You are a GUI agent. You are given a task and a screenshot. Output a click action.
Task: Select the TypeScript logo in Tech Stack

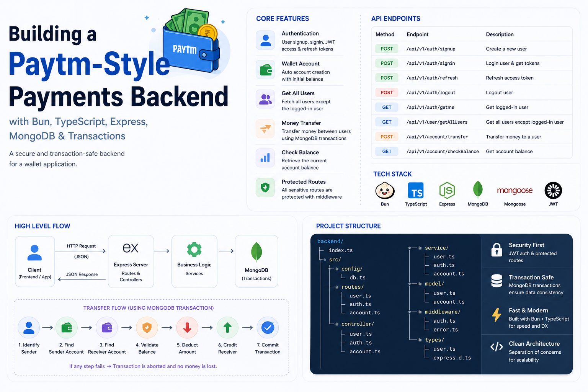click(416, 191)
